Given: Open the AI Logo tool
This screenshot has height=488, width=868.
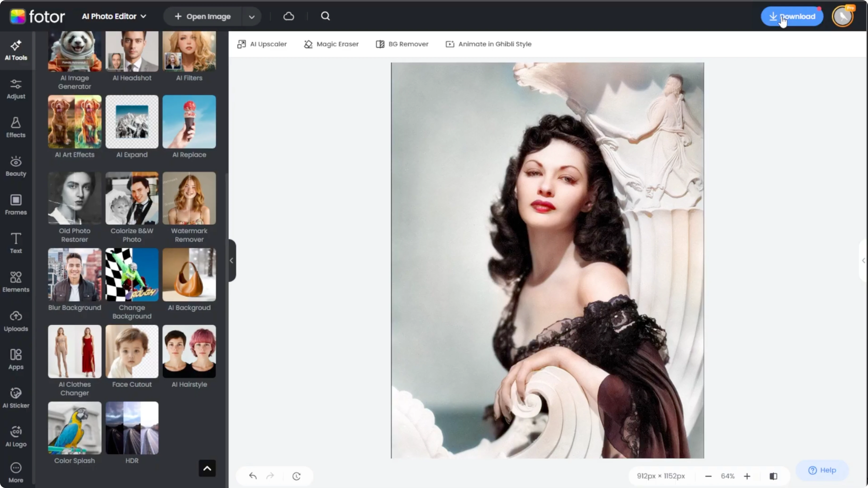Looking at the screenshot, I should 16,437.
